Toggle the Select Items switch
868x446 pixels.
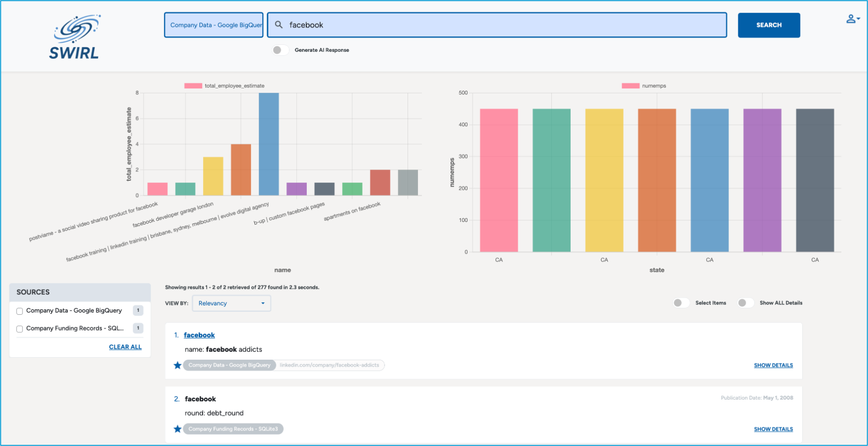coord(680,303)
